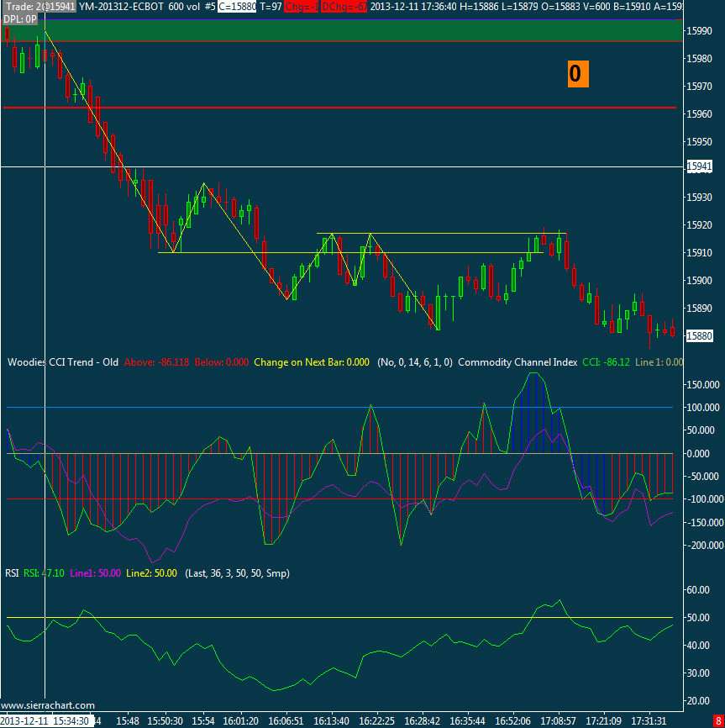The width and height of the screenshot is (725, 728).
Task: Click the Commodity Channel Index study name
Action: tap(517, 362)
